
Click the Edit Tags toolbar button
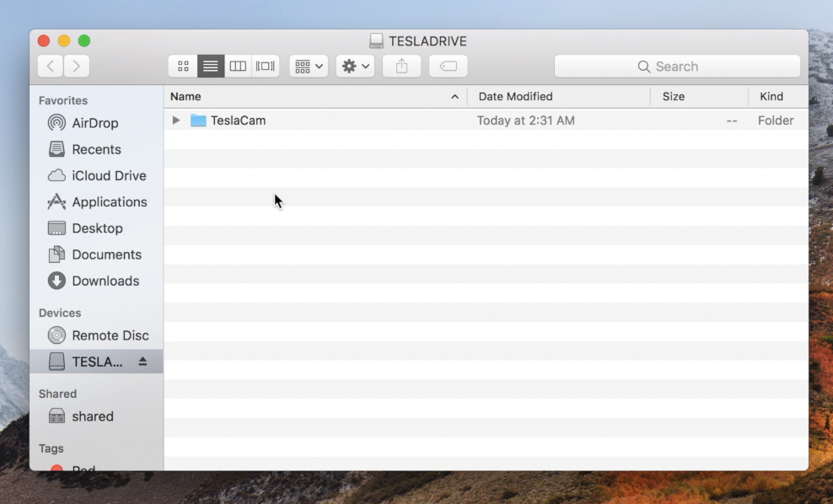[x=448, y=67]
